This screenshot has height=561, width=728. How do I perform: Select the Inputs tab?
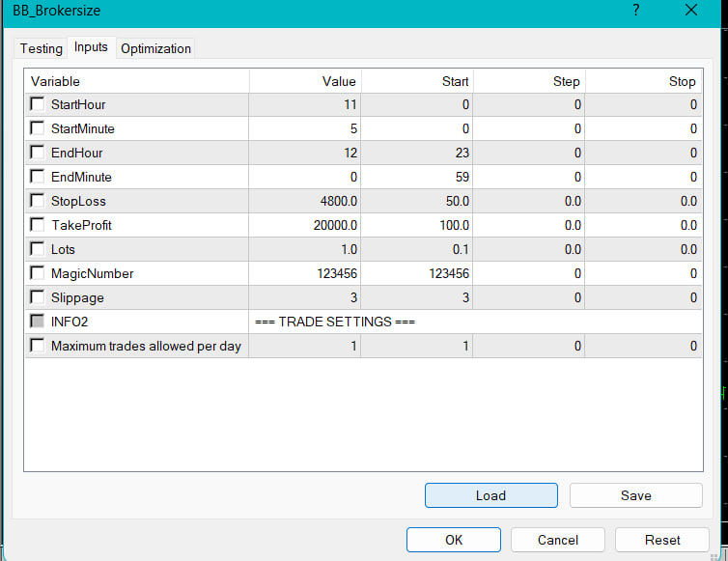(x=91, y=47)
